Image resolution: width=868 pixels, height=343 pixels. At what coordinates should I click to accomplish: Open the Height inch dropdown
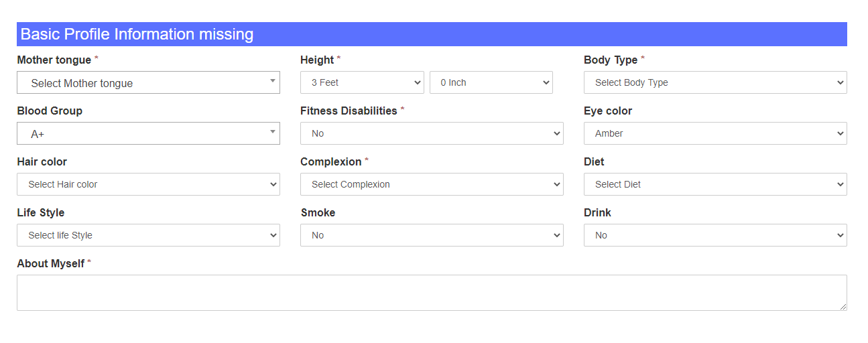(x=491, y=82)
